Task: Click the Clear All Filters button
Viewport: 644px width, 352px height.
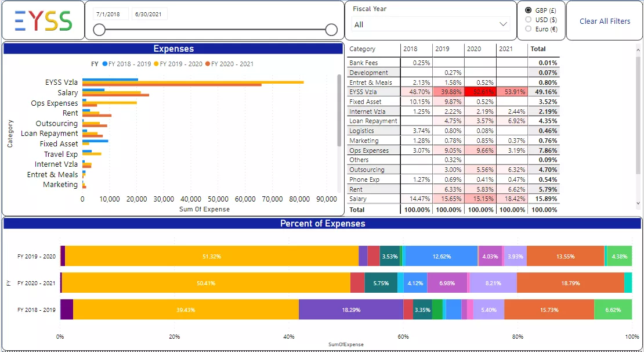Action: pyautogui.click(x=605, y=21)
